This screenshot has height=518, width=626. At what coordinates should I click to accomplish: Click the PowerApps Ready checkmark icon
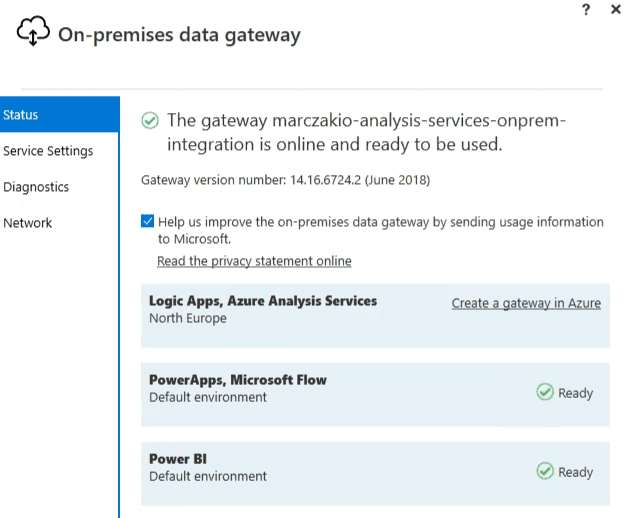[545, 393]
